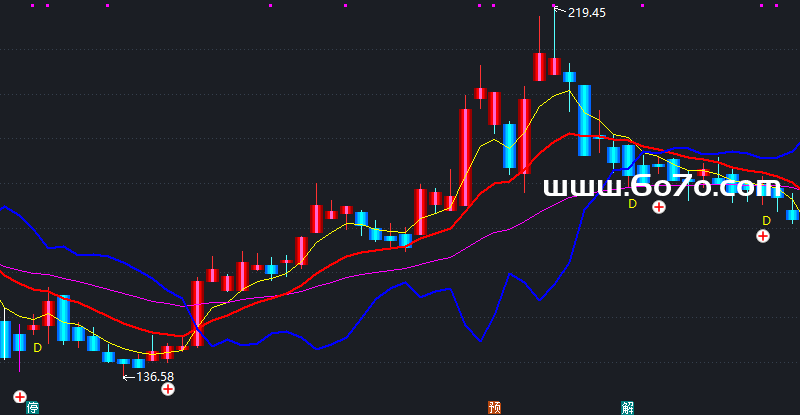Click the orange 预 marker on bottom axis
This screenshot has height=415, width=800.
coord(494,408)
